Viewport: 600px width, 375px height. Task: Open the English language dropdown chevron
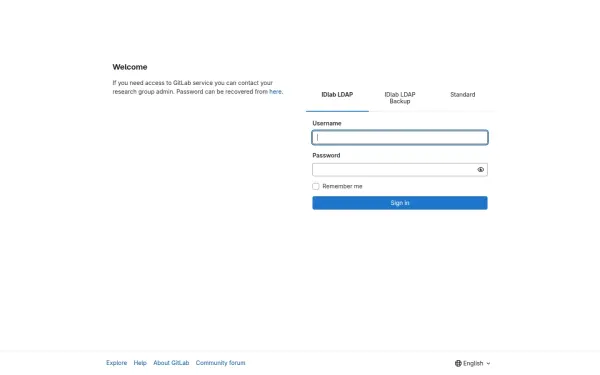coord(488,364)
